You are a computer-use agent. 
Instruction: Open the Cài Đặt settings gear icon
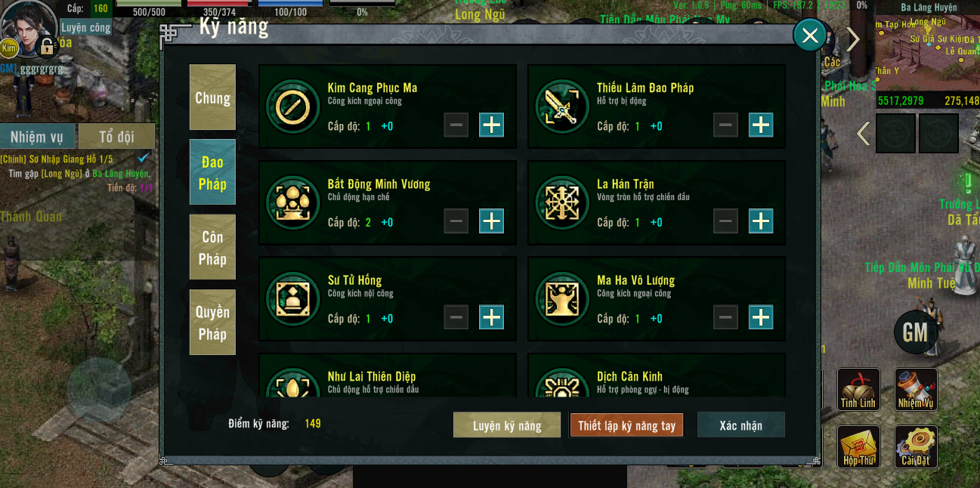coord(916,446)
